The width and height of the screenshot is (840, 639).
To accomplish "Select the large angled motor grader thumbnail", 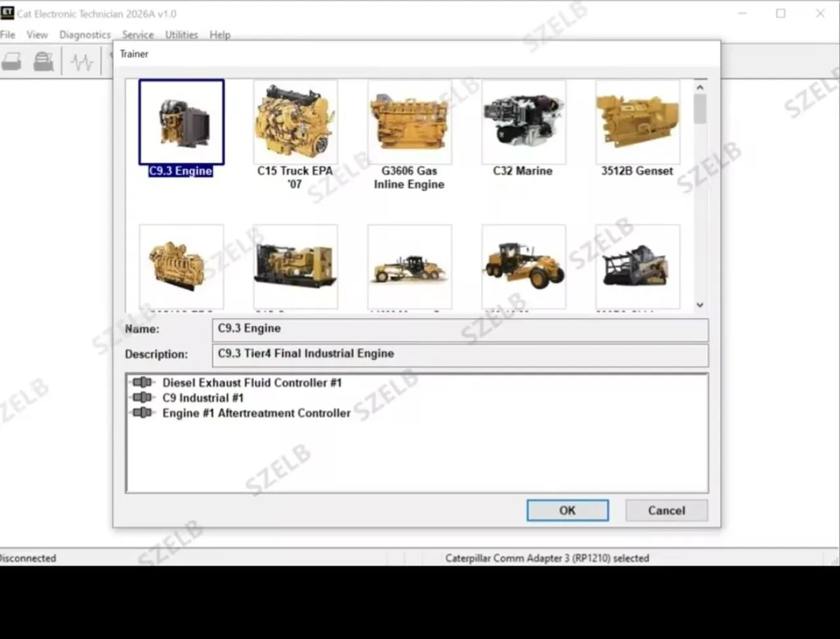I will pos(523,266).
